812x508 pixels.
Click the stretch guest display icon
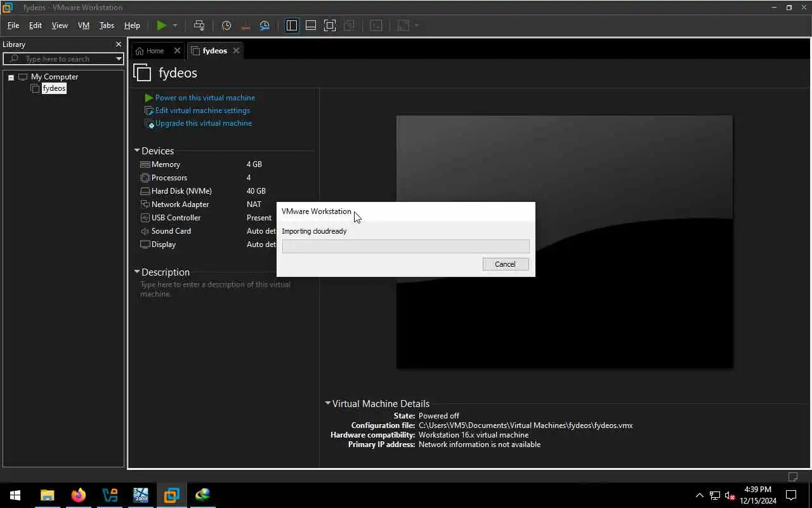pos(403,25)
